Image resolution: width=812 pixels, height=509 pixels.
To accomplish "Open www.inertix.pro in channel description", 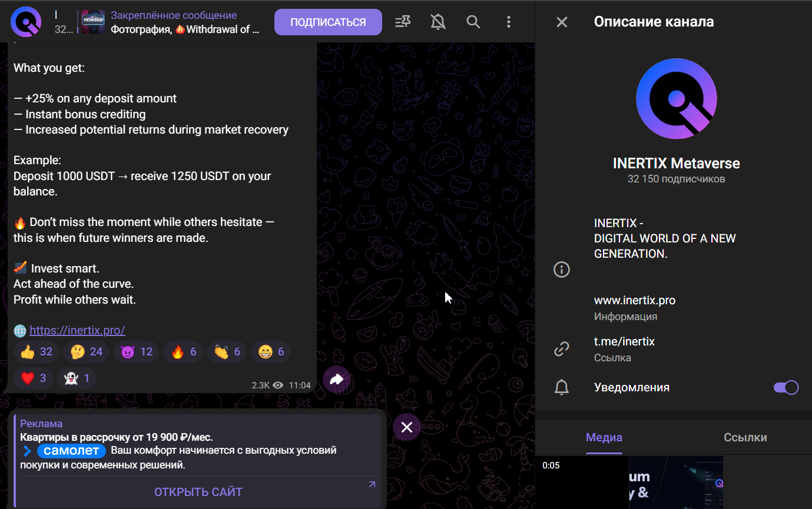I will click(x=635, y=300).
